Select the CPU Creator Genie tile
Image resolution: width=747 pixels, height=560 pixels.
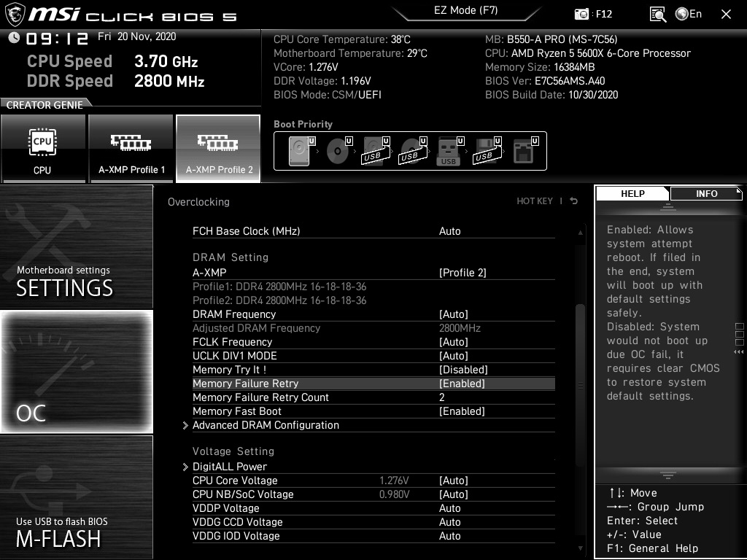43,149
